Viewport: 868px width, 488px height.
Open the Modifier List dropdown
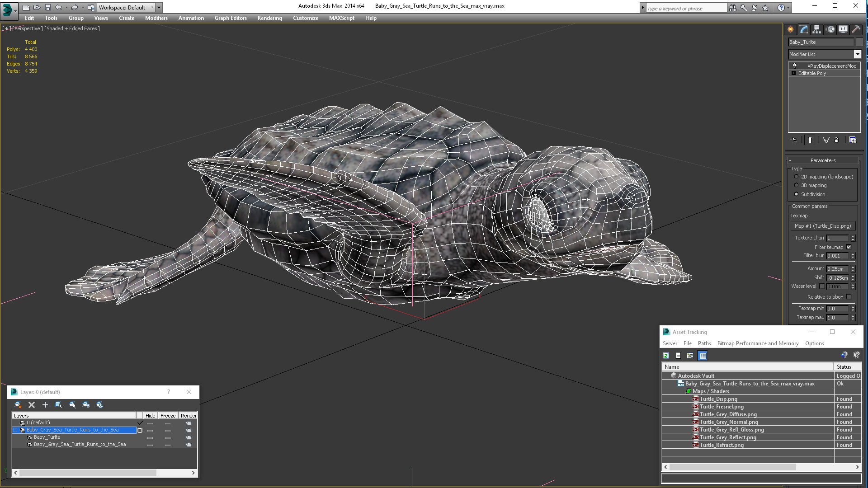coord(857,54)
